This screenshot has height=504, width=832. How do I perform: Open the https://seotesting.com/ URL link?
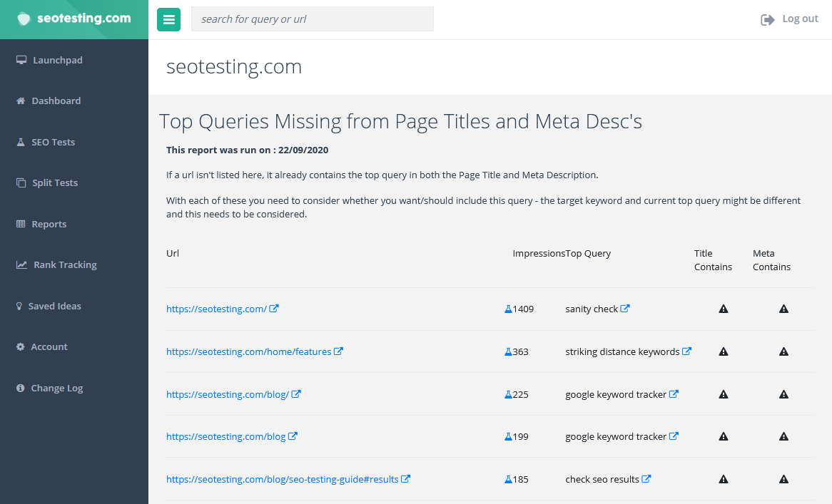click(x=216, y=309)
